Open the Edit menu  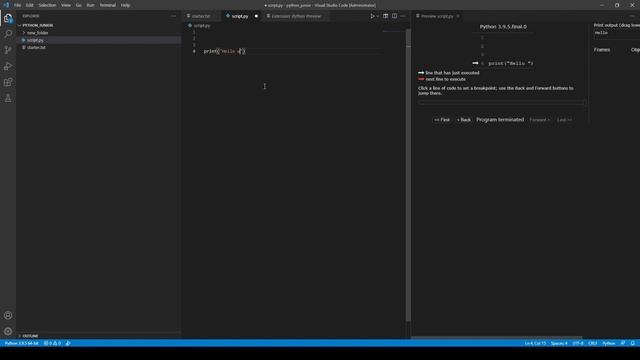click(30, 5)
